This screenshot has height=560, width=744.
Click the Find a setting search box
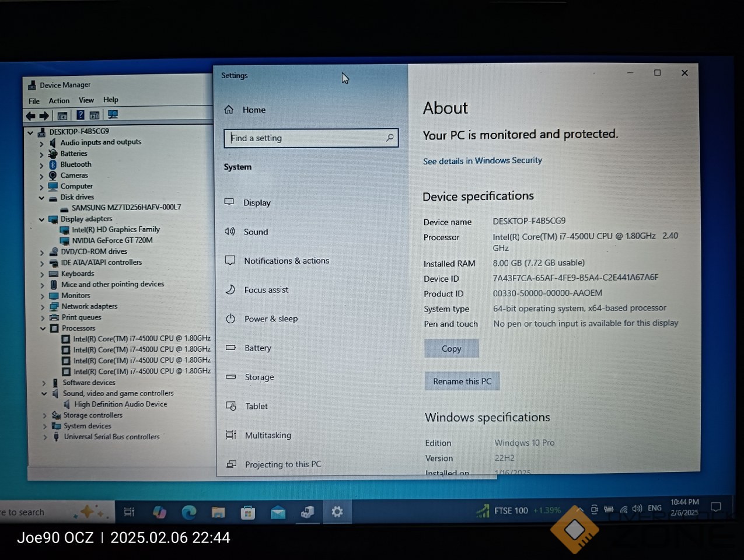click(x=311, y=138)
